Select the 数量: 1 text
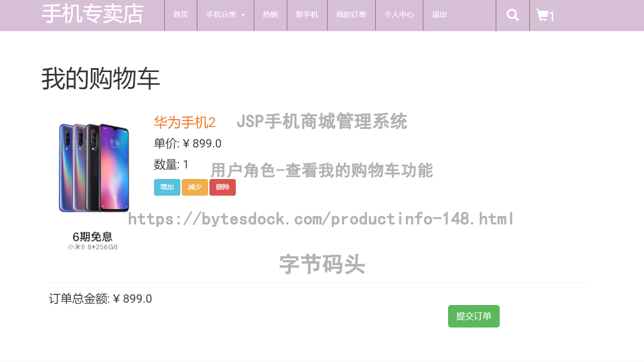 pos(171,164)
